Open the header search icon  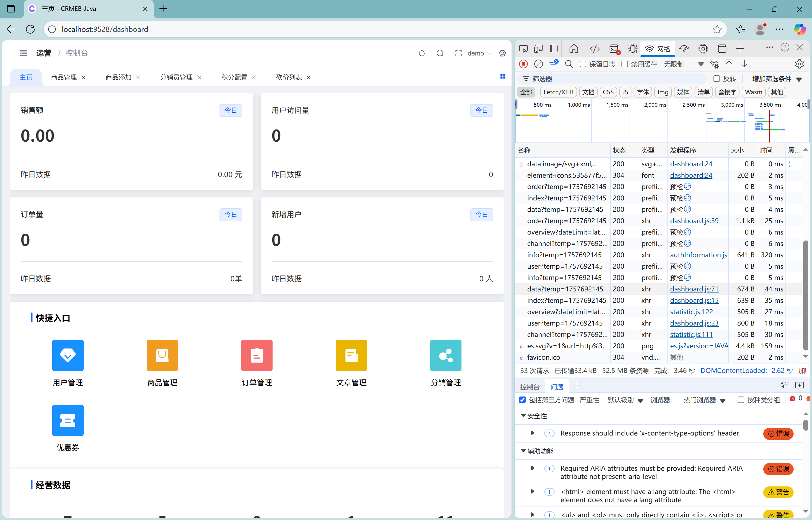click(x=440, y=53)
